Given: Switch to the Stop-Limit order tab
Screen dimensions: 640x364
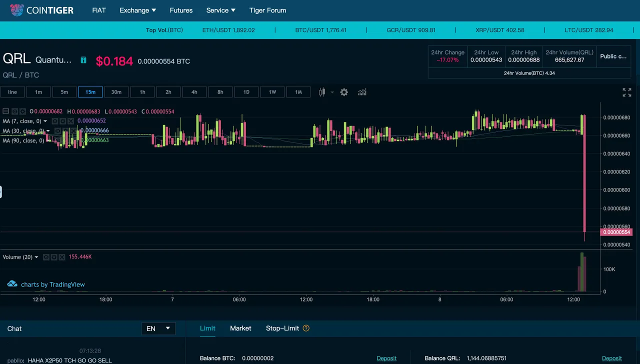Looking at the screenshot, I should [x=282, y=328].
